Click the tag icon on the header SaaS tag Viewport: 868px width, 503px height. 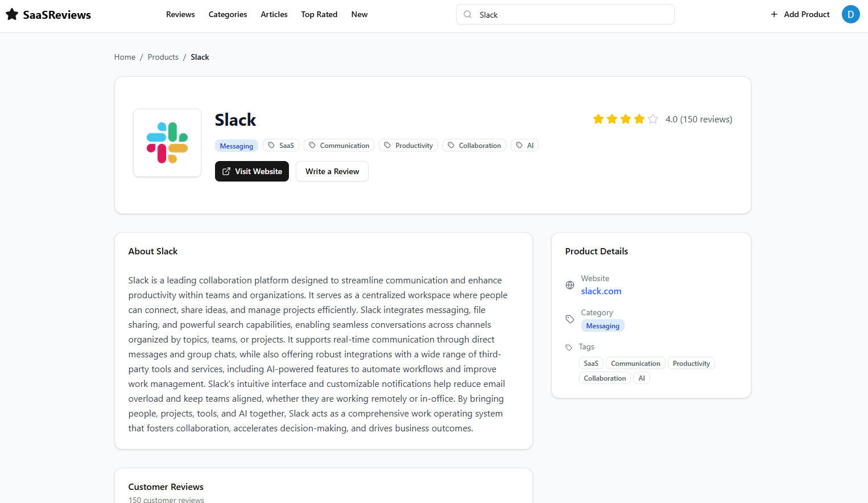pyautogui.click(x=271, y=145)
